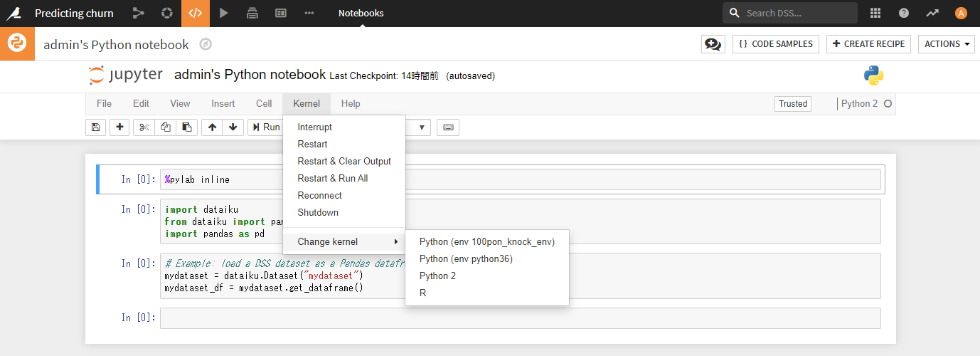Open the command palette keyboard icon
The image size is (980, 356).
tap(448, 127)
